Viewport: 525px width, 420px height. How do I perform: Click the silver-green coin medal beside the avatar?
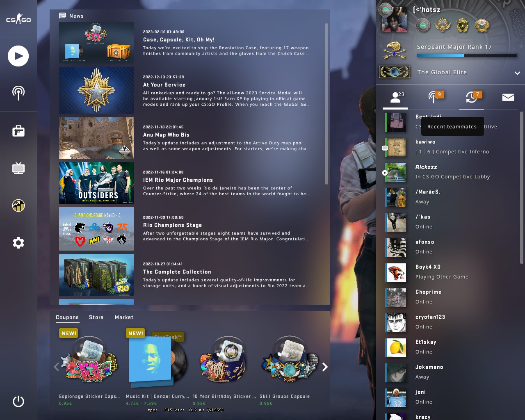(423, 25)
